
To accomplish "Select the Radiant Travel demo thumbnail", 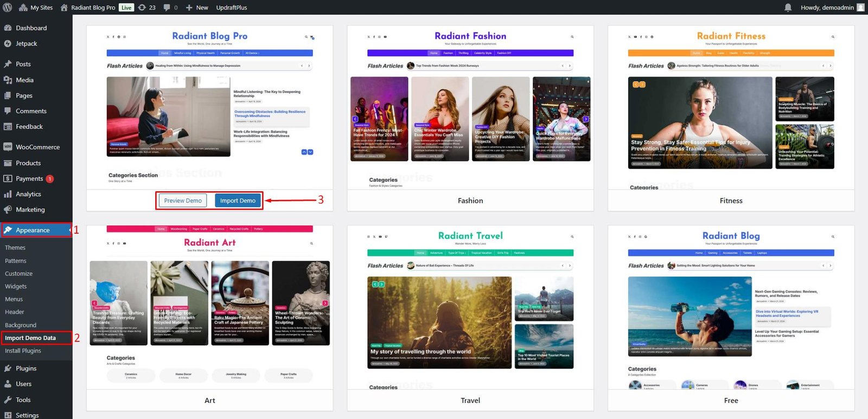I will [x=470, y=307].
